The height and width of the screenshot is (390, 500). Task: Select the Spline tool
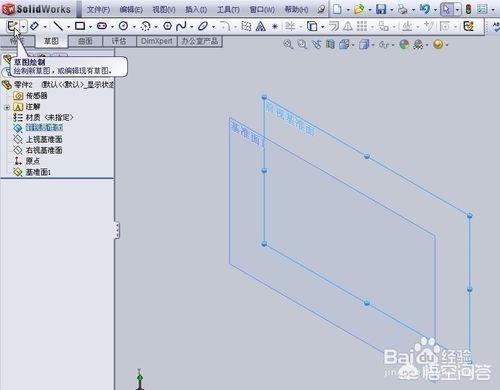coord(181,26)
